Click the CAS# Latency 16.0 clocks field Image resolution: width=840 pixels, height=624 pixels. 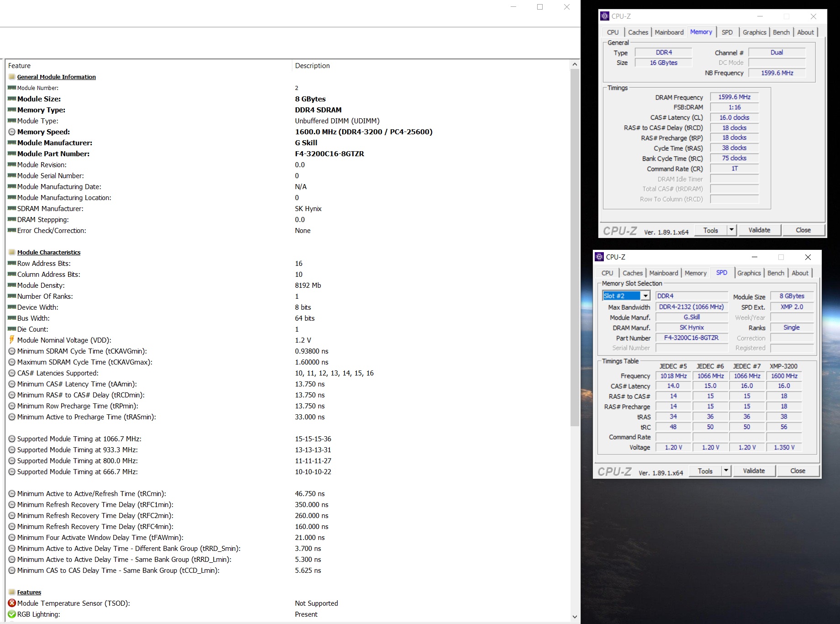tap(734, 118)
